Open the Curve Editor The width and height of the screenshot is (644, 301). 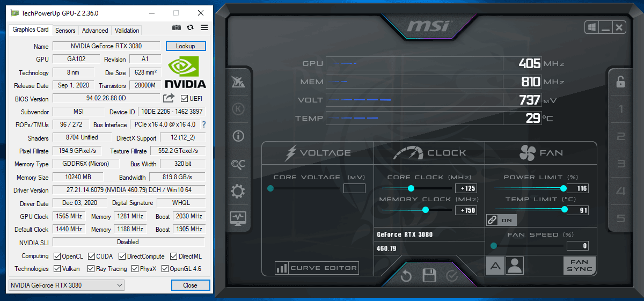click(317, 268)
